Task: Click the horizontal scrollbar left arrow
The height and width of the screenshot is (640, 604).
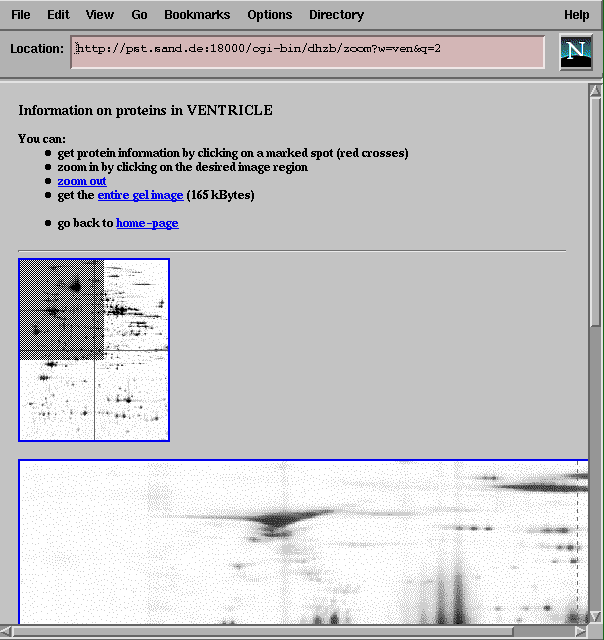Action: click(6, 631)
